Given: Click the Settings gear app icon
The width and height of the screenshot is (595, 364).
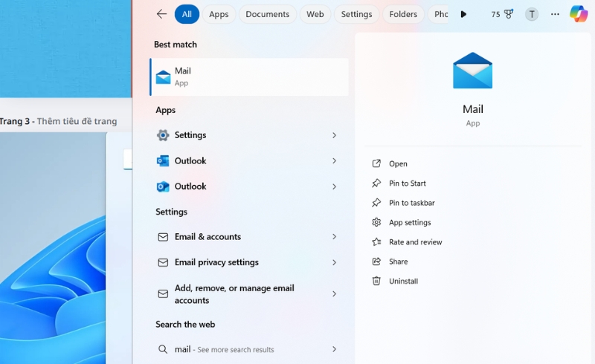Looking at the screenshot, I should [163, 135].
